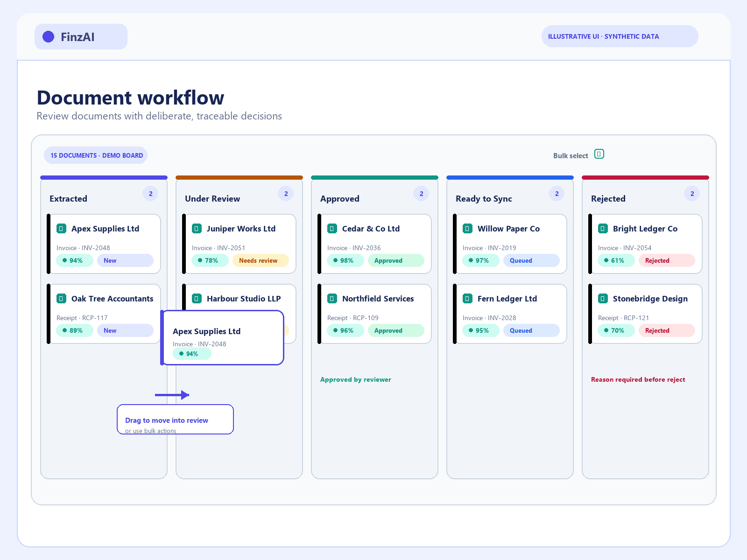Click the Needs review status pill

point(261,260)
